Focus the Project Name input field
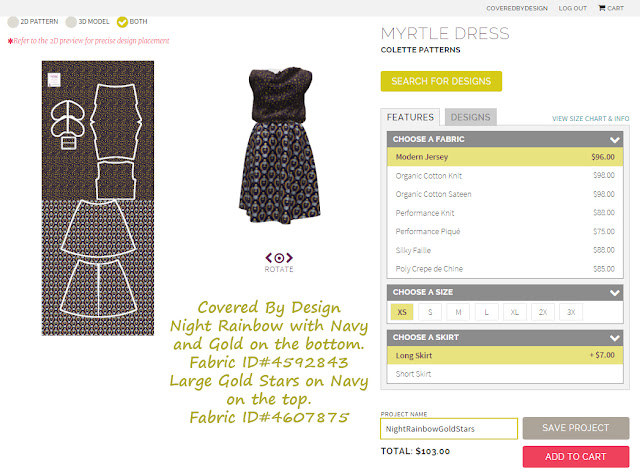Viewport: 640px width, 469px height. (449, 429)
